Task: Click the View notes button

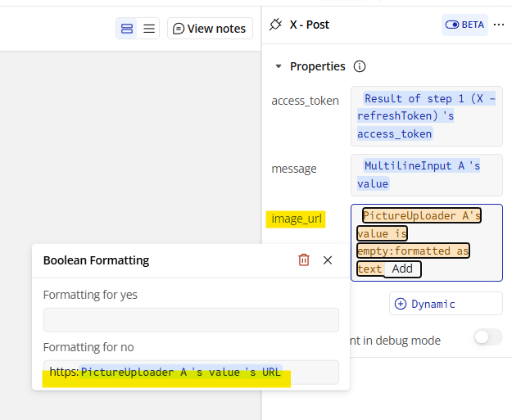Action: click(x=210, y=29)
